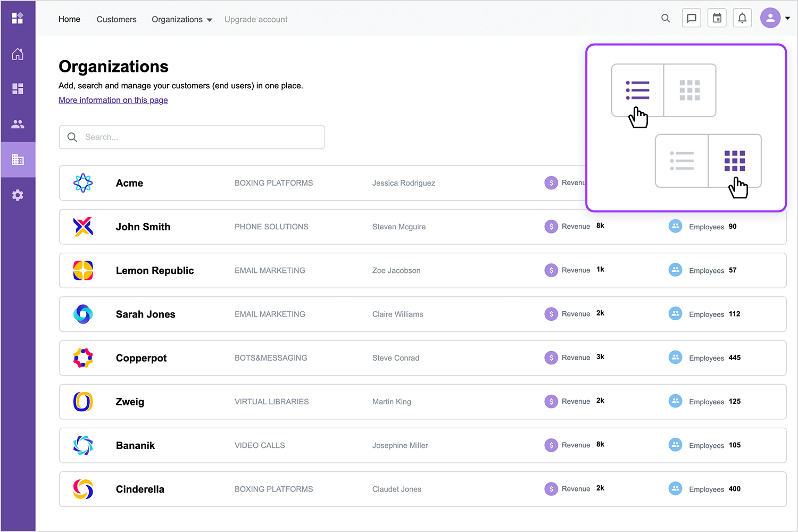Click contact name Claire Williams
Image resolution: width=798 pixels, height=532 pixels.
click(x=398, y=314)
